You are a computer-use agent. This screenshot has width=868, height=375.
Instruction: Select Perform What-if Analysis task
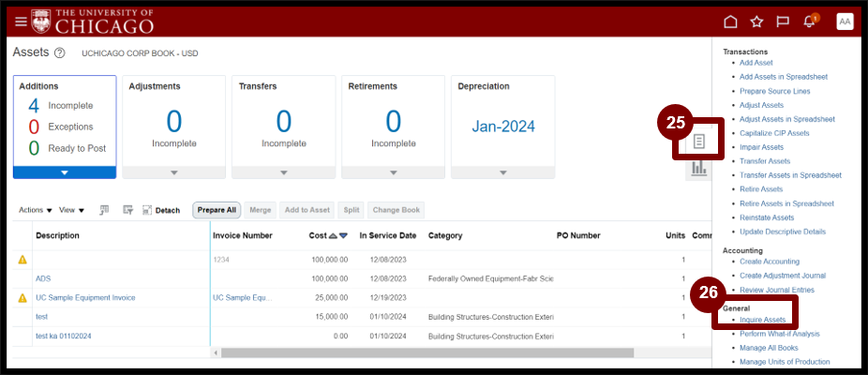(x=780, y=334)
